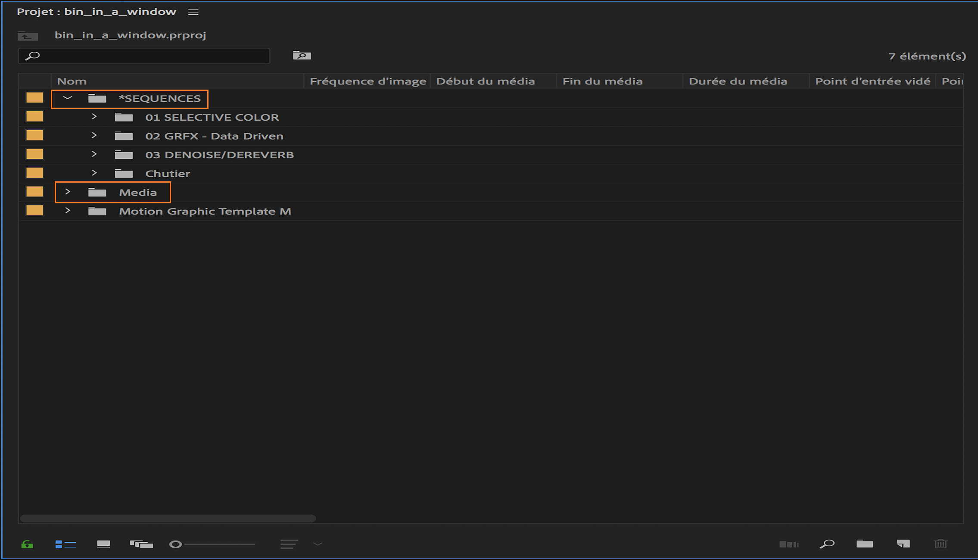The height and width of the screenshot is (560, 978).
Task: Click the Sort Icons menu button
Action: tap(289, 544)
